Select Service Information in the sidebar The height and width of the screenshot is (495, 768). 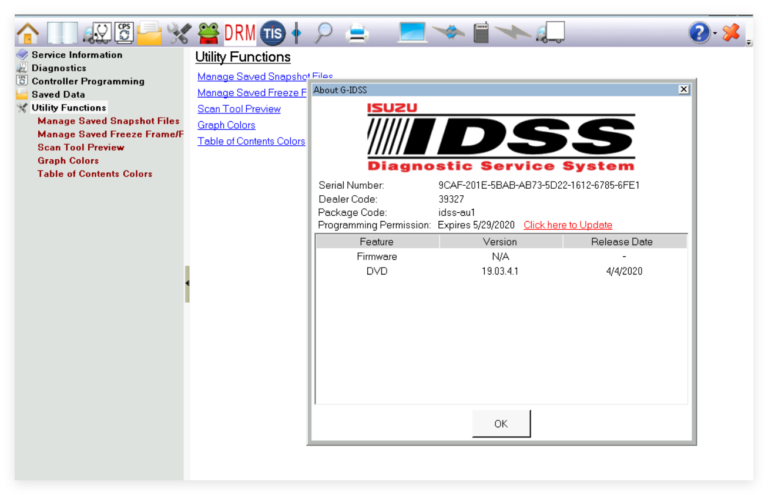coord(77,55)
